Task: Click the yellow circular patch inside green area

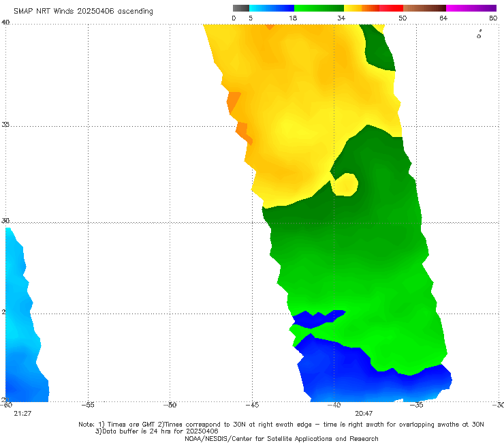Action: [x=345, y=185]
